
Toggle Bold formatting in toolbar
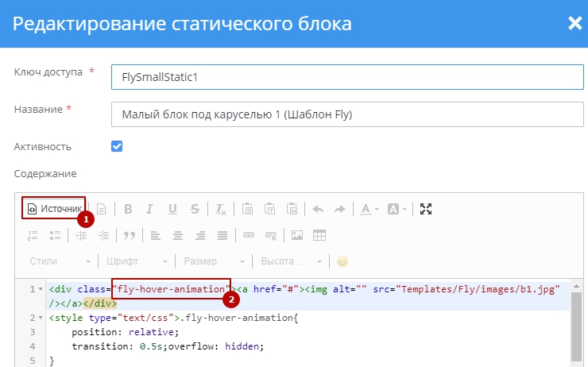pyautogui.click(x=127, y=209)
